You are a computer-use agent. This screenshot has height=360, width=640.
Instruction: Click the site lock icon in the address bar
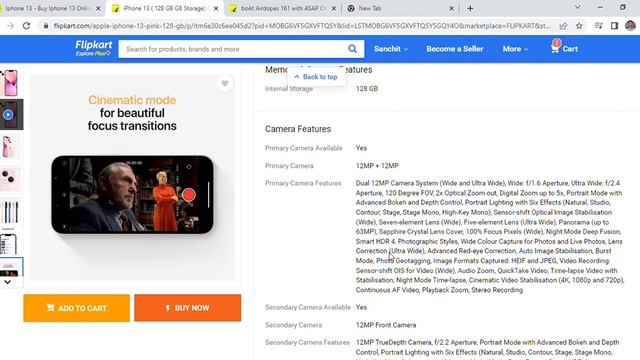coord(46,26)
